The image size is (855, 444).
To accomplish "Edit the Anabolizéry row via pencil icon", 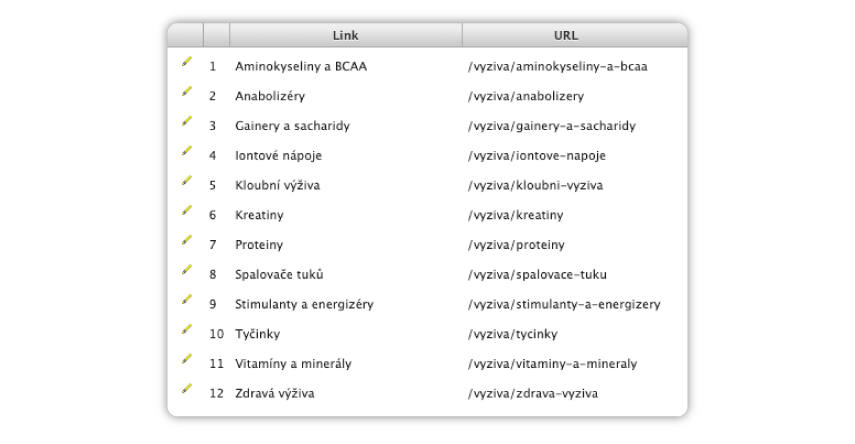I will click(x=186, y=92).
